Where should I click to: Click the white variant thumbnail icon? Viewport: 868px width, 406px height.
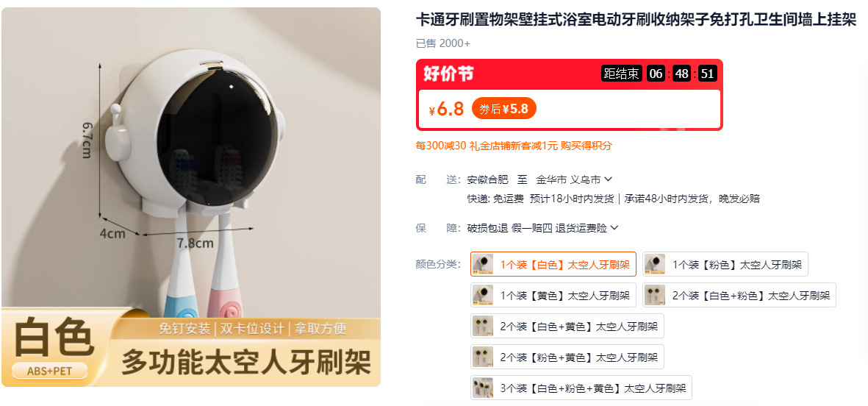tap(483, 264)
